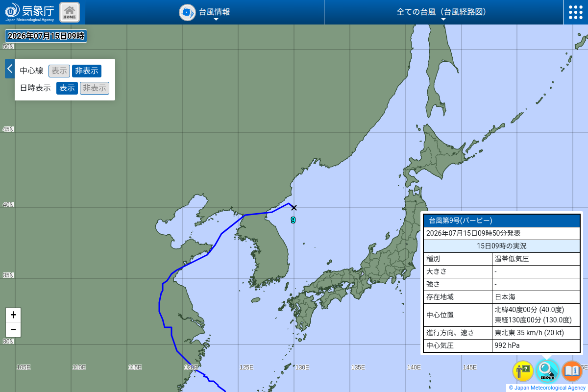Set 日時表示 to 表示
This screenshot has height=392, width=588.
tap(67, 88)
